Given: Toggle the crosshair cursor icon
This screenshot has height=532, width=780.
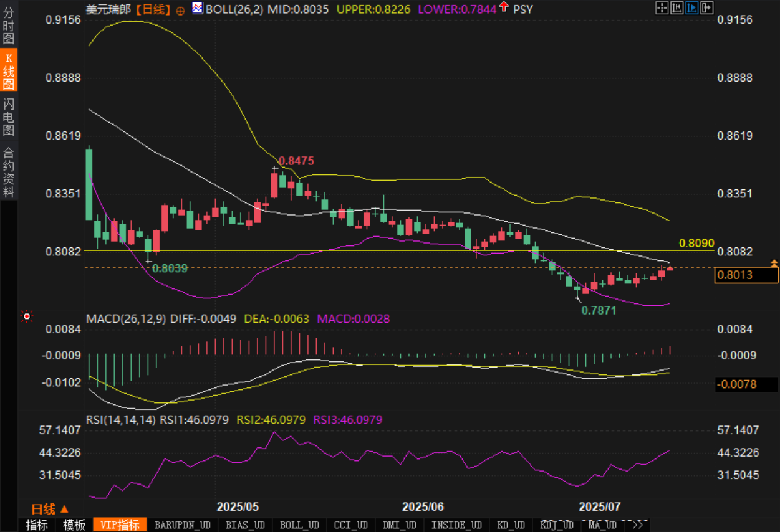Looking at the screenshot, I should click(662, 7).
